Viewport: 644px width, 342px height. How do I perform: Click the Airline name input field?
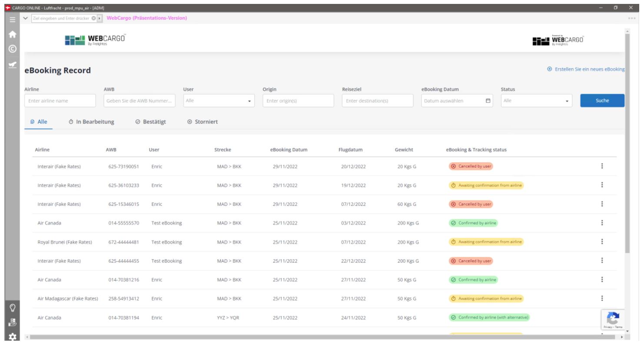pos(60,101)
